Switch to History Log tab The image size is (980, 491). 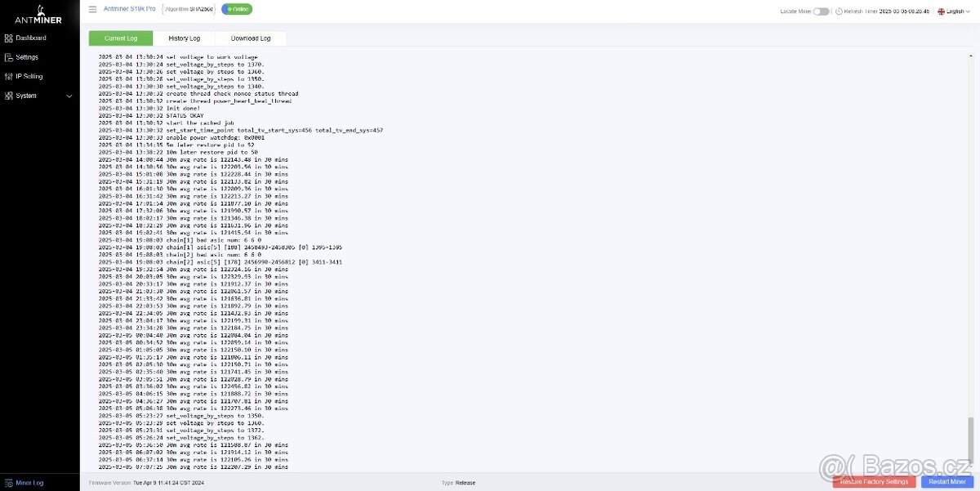[x=184, y=38]
